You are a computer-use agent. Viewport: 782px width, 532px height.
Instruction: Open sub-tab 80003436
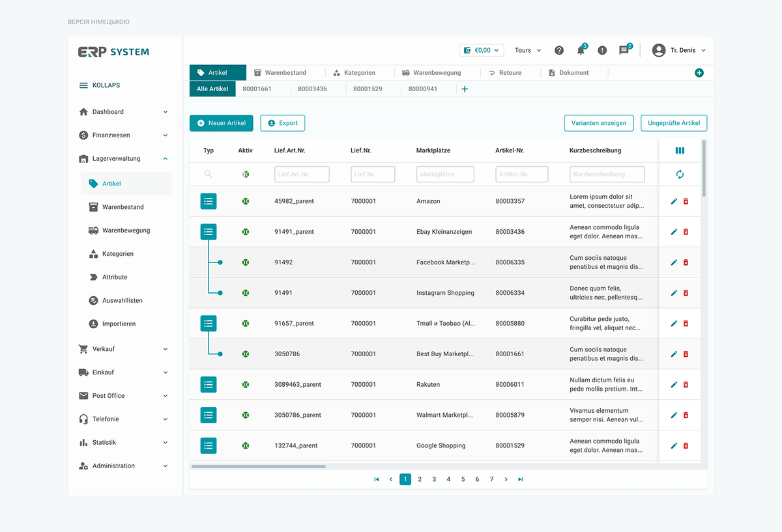point(313,89)
